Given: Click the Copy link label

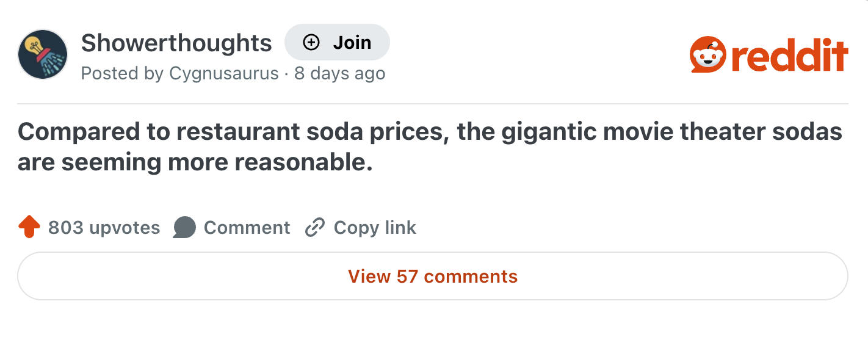Looking at the screenshot, I should click(x=374, y=227).
